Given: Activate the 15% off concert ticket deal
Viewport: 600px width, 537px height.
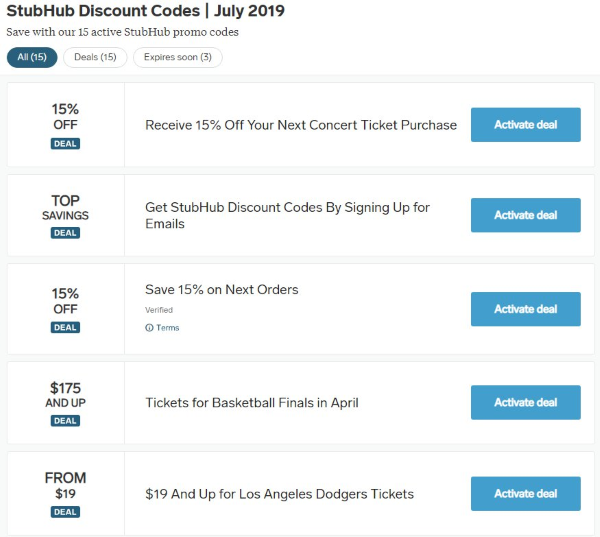Looking at the screenshot, I should [525, 125].
